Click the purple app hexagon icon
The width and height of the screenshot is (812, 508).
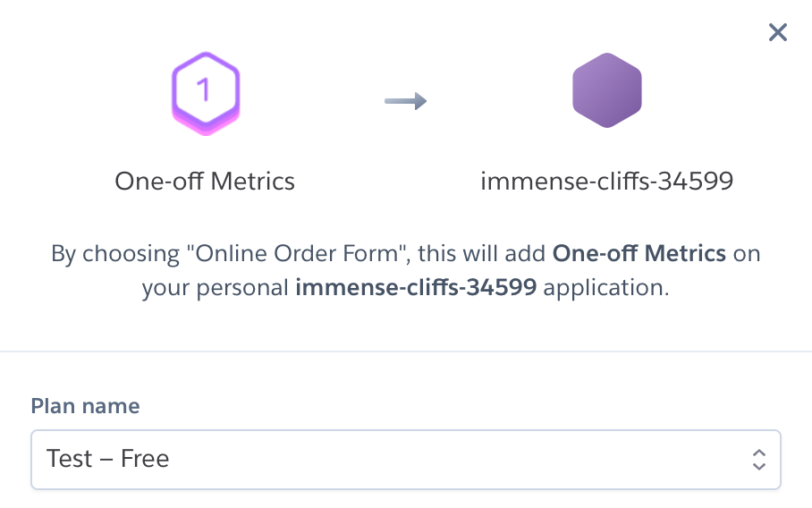607,90
